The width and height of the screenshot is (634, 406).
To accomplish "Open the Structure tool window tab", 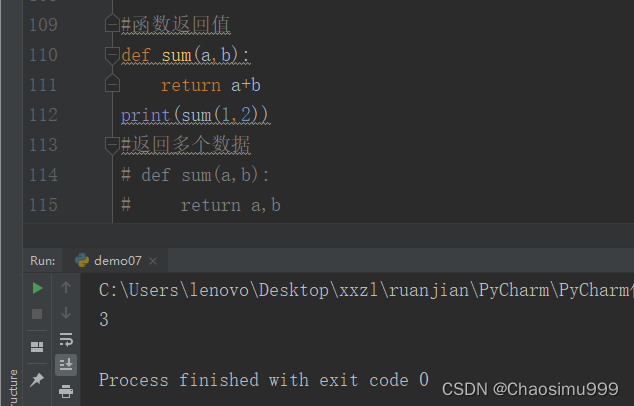I will pos(14,386).
